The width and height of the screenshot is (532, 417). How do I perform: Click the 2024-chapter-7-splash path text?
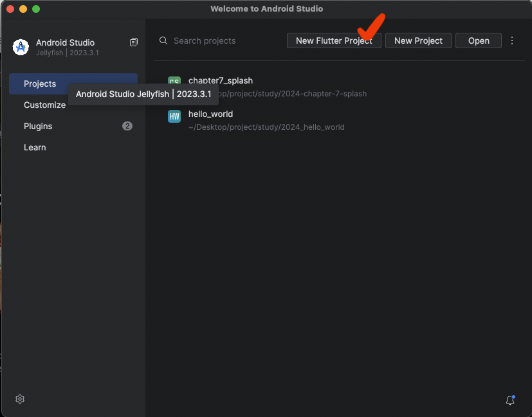293,94
